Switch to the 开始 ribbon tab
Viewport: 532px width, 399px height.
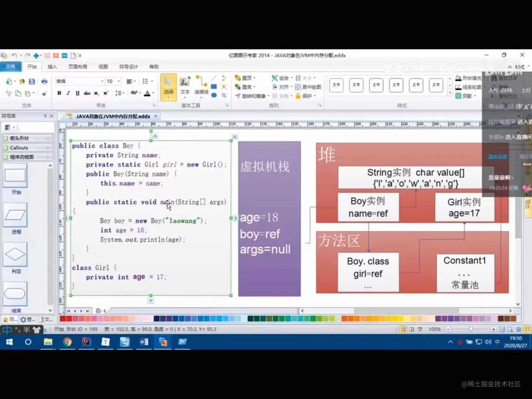(x=32, y=66)
